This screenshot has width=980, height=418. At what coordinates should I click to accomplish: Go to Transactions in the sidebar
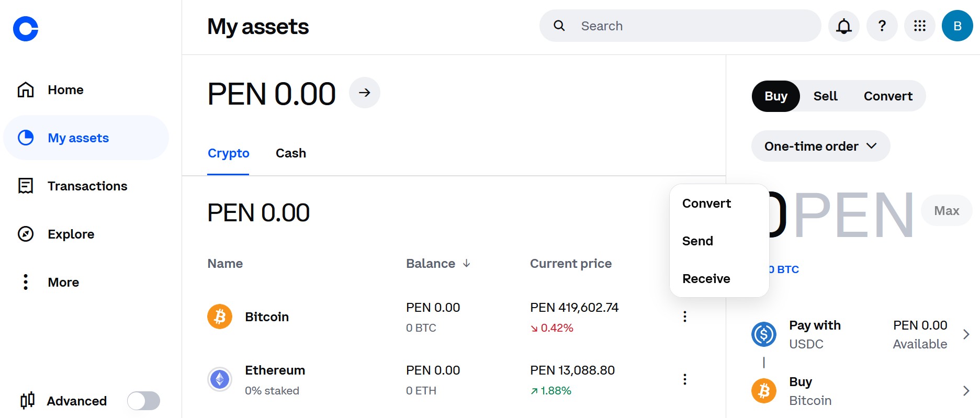(x=86, y=186)
